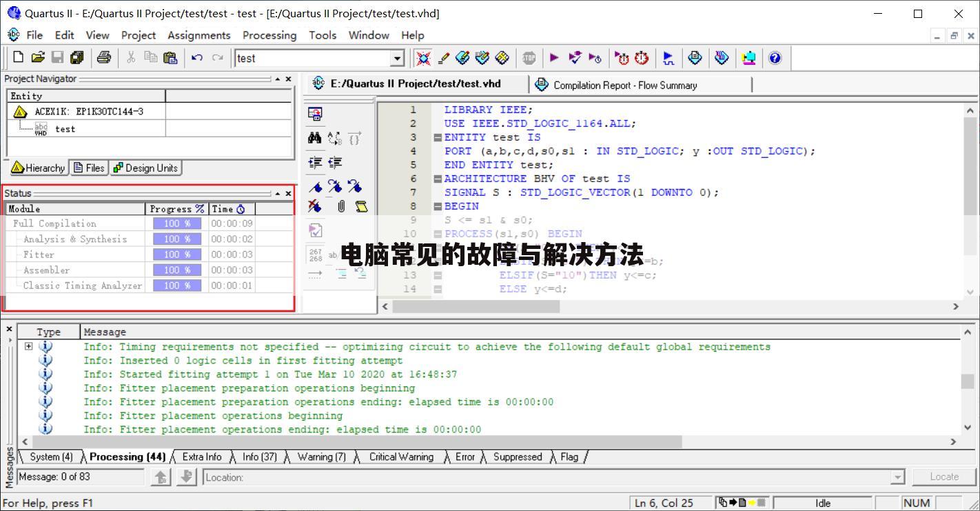This screenshot has width=980, height=511.
Task: Show the System (4) messages tab
Action: (x=51, y=457)
